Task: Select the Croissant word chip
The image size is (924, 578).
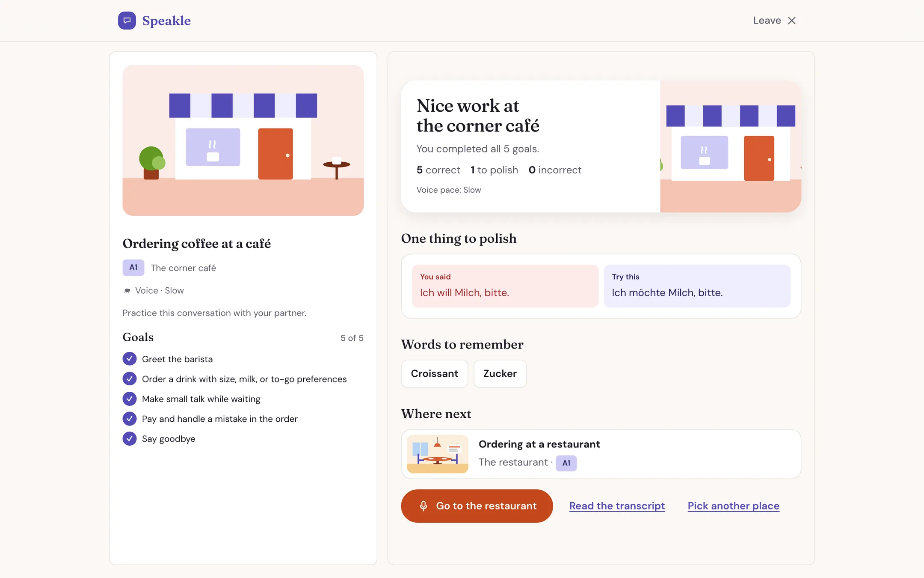Action: tap(435, 374)
